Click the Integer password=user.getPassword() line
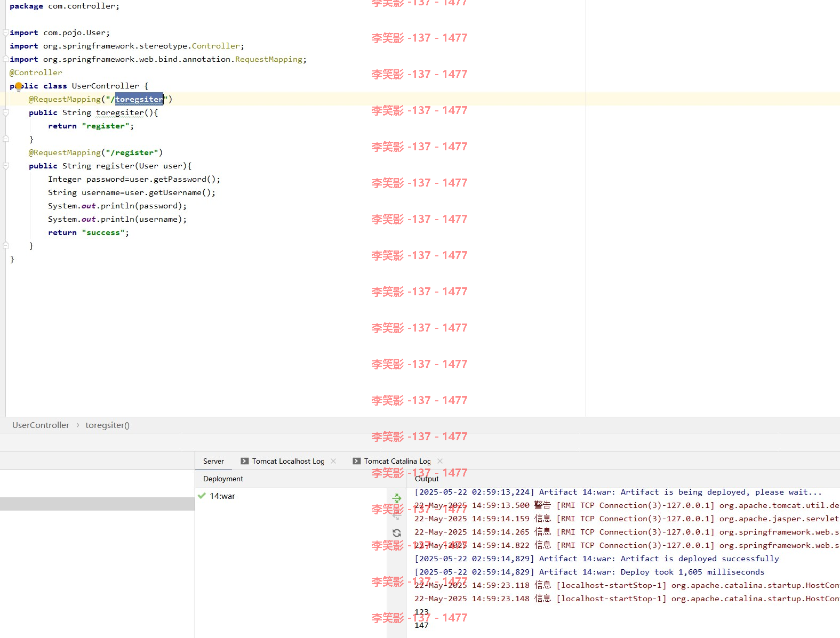This screenshot has width=840, height=638. pyautogui.click(x=134, y=179)
